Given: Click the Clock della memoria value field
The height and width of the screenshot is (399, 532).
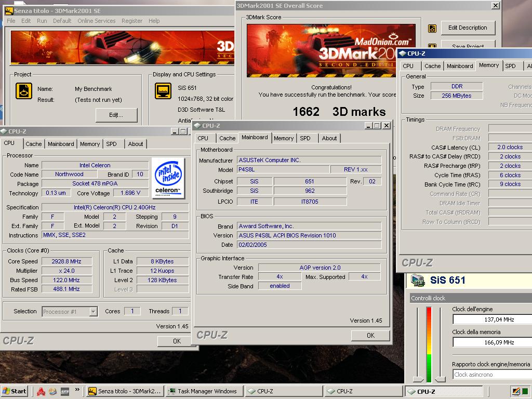Looking at the screenshot, I should tap(493, 342).
